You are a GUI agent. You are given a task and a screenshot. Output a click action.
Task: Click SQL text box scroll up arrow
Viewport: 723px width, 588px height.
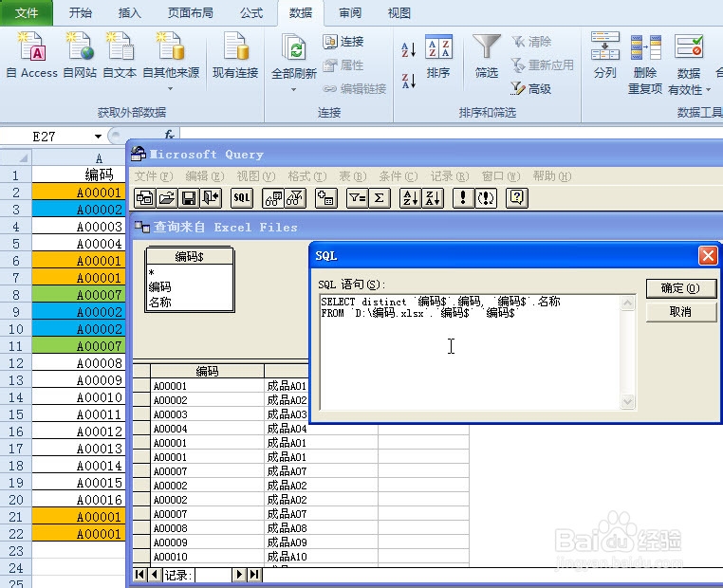click(x=627, y=303)
